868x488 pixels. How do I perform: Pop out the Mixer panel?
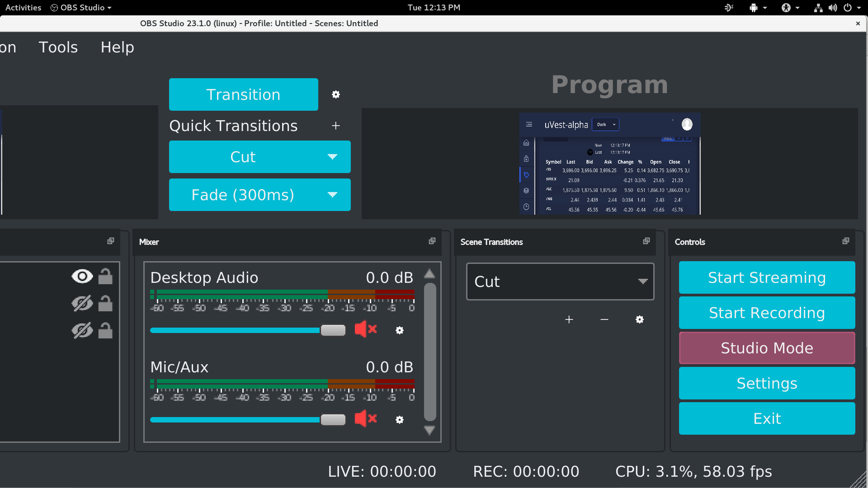click(x=432, y=241)
